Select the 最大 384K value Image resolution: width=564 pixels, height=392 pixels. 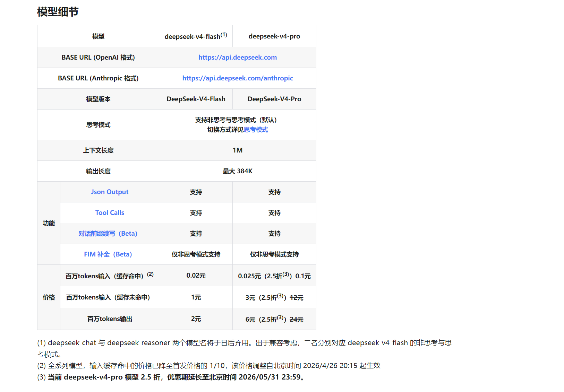click(x=238, y=171)
